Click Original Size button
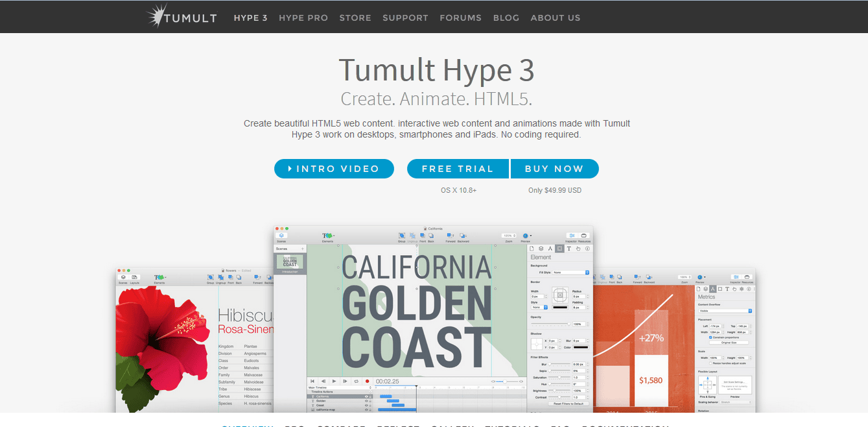The image size is (868, 427). click(729, 343)
